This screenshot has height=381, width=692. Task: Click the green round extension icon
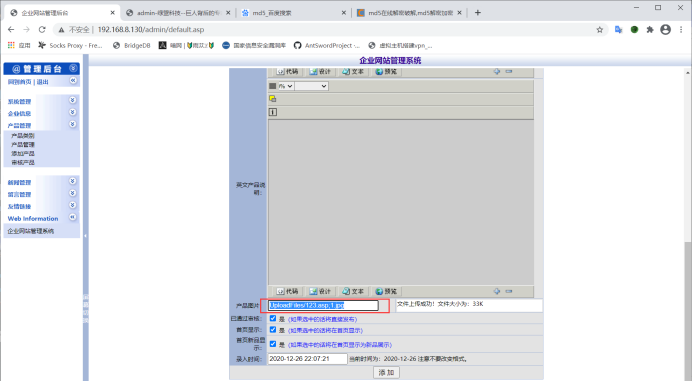pos(634,30)
